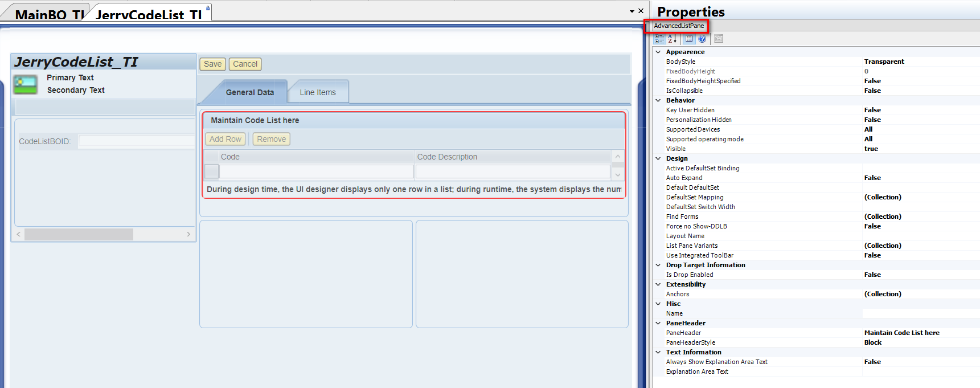This screenshot has width=980, height=388.
Task: Click the list scroll-down arrow
Action: click(x=618, y=174)
